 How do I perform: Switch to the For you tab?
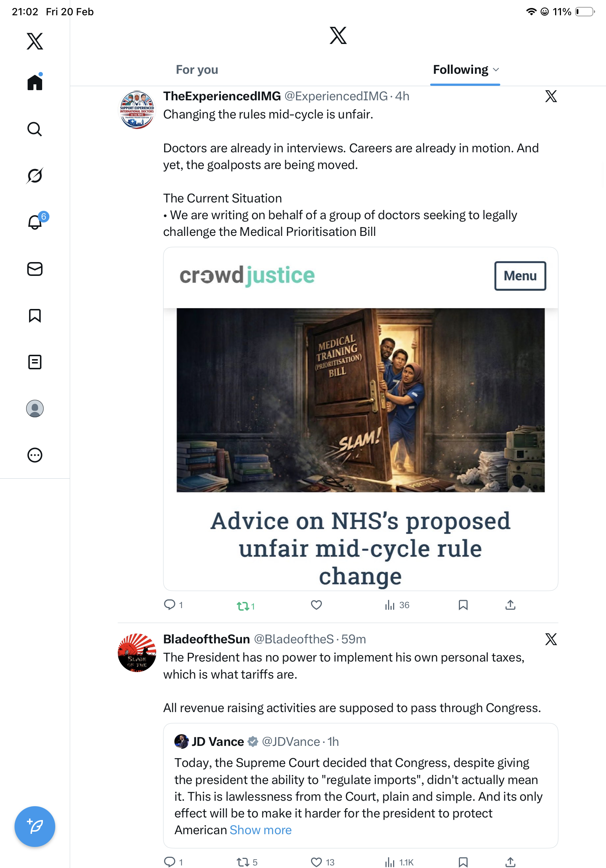pyautogui.click(x=197, y=69)
